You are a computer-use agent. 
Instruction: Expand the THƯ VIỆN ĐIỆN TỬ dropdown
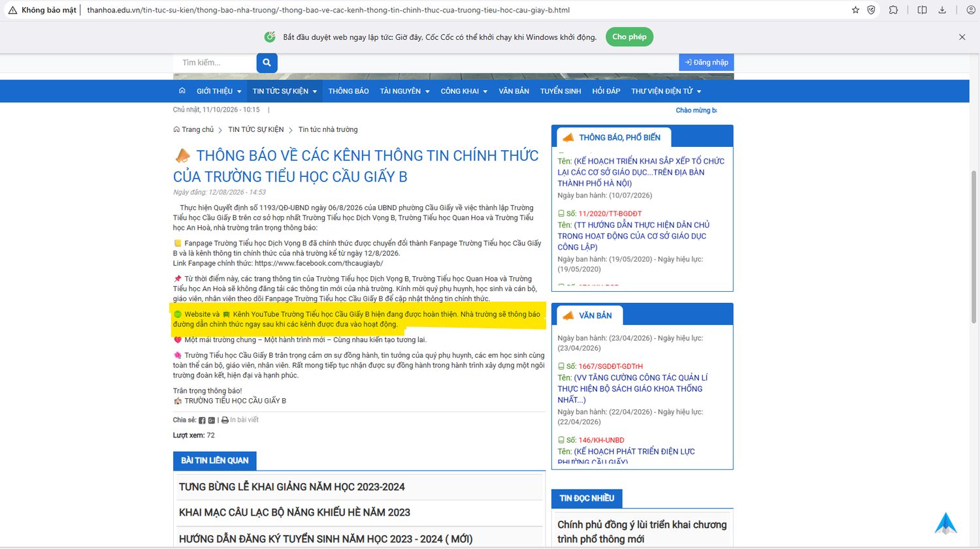[x=666, y=91]
